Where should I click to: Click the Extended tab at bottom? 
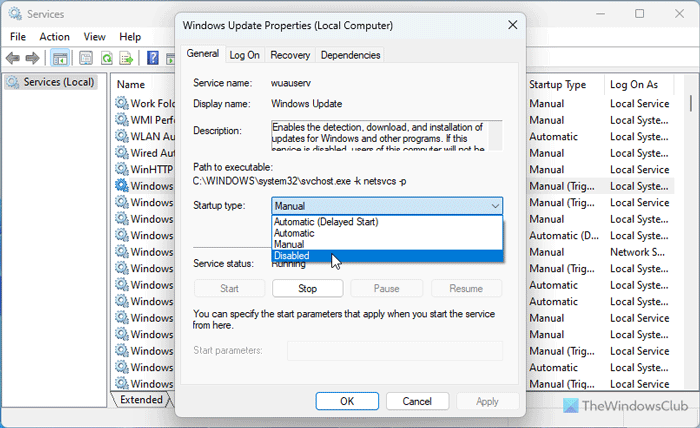[141, 399]
